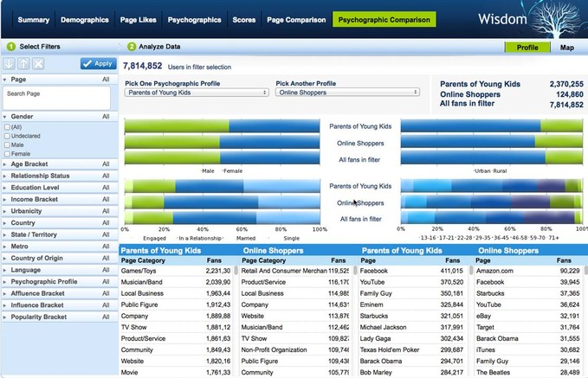Click the 7,814,852 users count
Viewport: 588px width, 378px height.
[143, 66]
